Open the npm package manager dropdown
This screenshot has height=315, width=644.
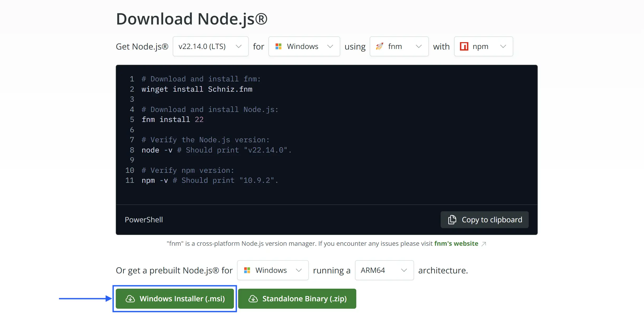point(483,46)
